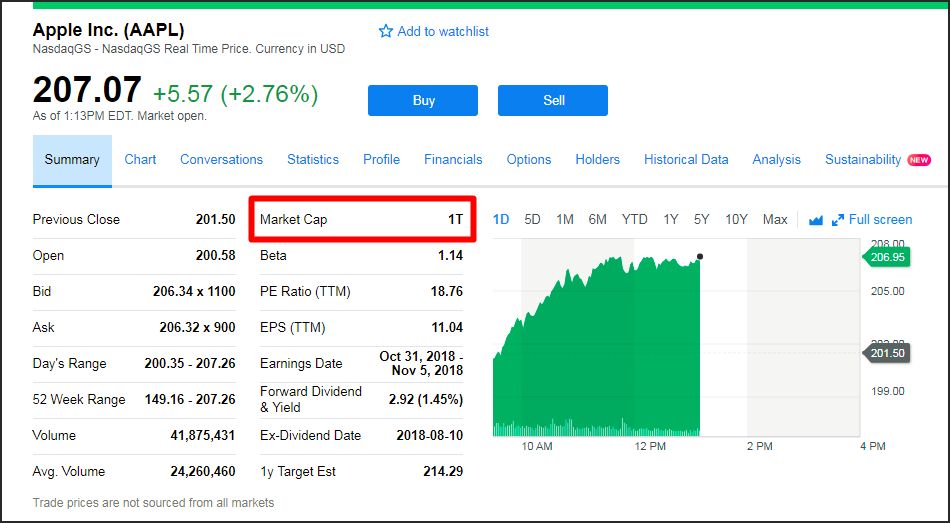Click the NEW badge beside Sustainability
950x523 pixels.
(x=919, y=160)
